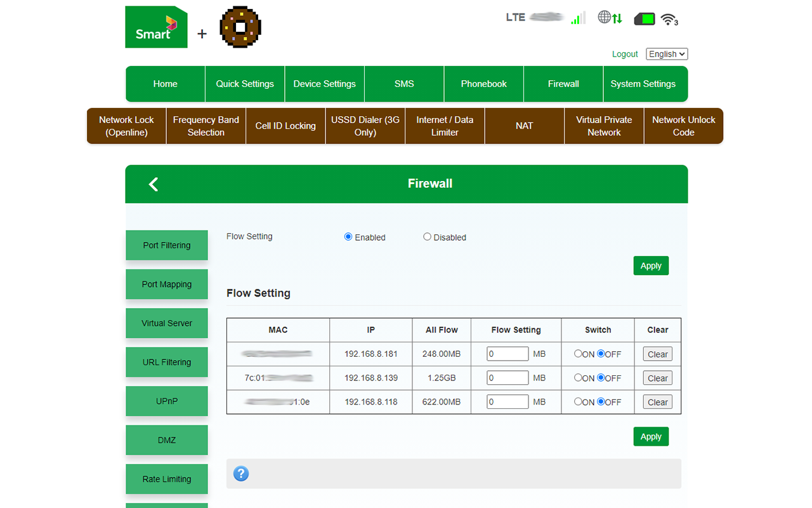Click the LTE signal strength bars icon
The height and width of the screenshot is (508, 812).
tap(577, 18)
